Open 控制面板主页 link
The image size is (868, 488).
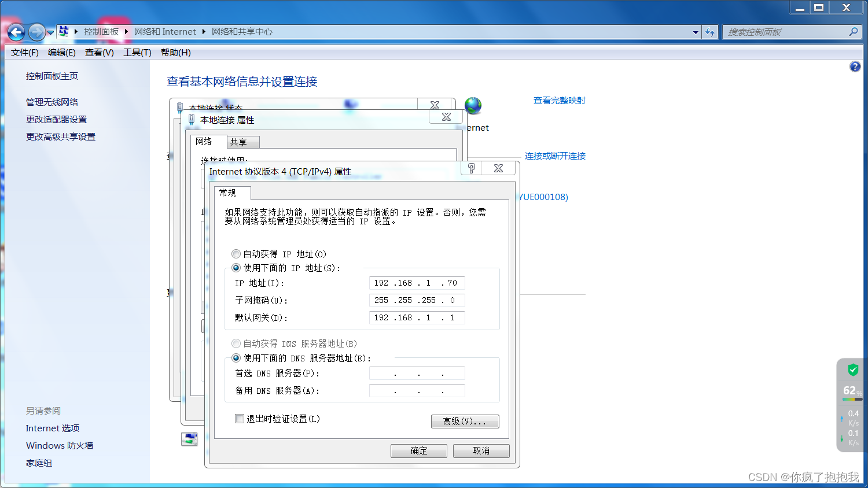(x=52, y=76)
